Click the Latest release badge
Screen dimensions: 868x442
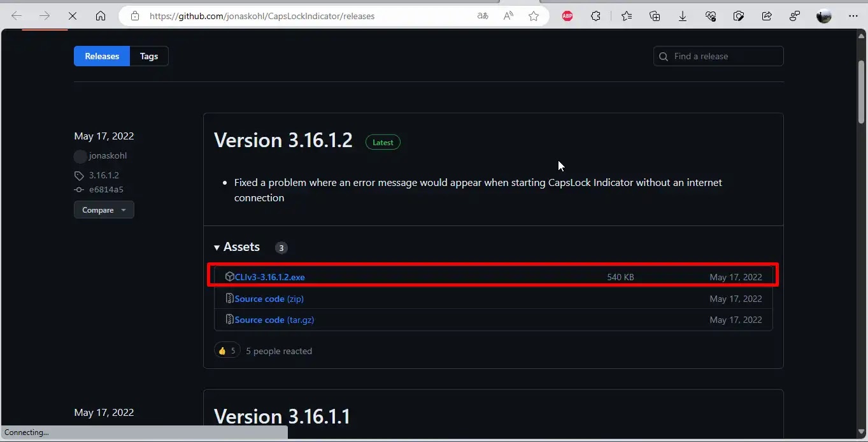point(383,143)
